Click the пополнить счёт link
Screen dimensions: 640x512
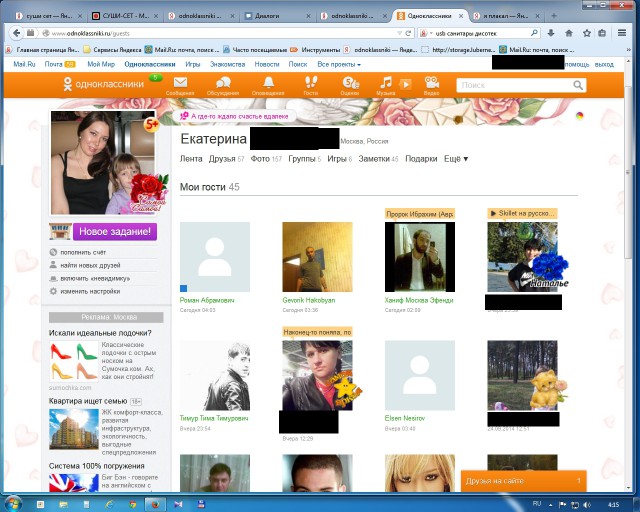[x=83, y=252]
